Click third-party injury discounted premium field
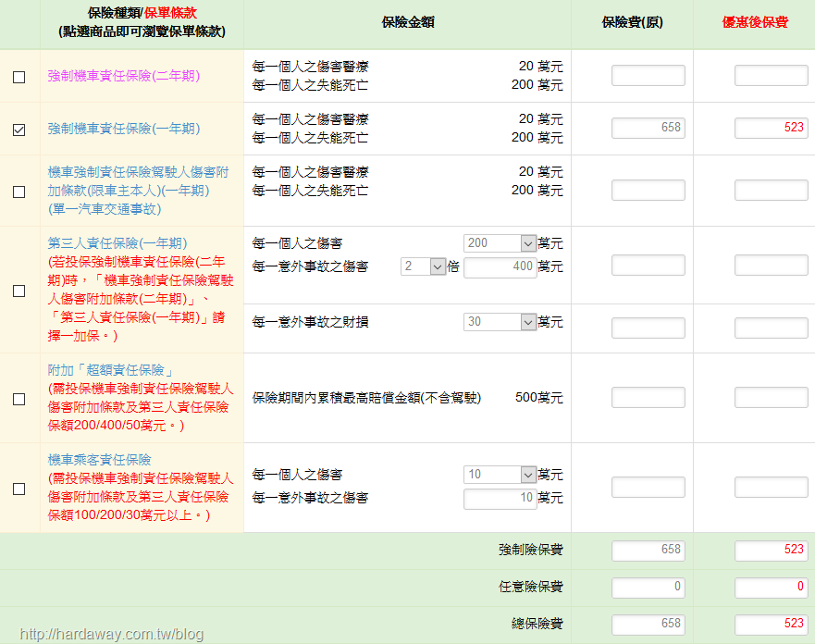This screenshot has width=815, height=644. [772, 265]
